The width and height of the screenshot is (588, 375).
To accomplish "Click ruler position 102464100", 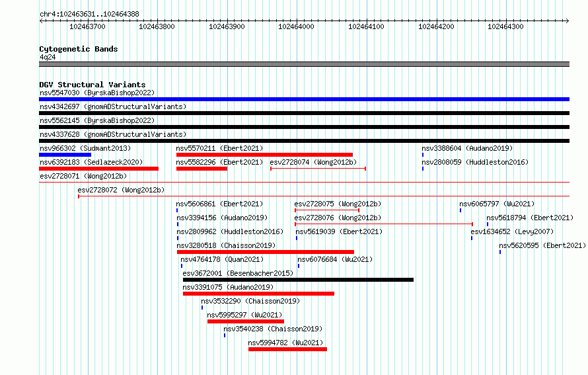I will 367,26.
